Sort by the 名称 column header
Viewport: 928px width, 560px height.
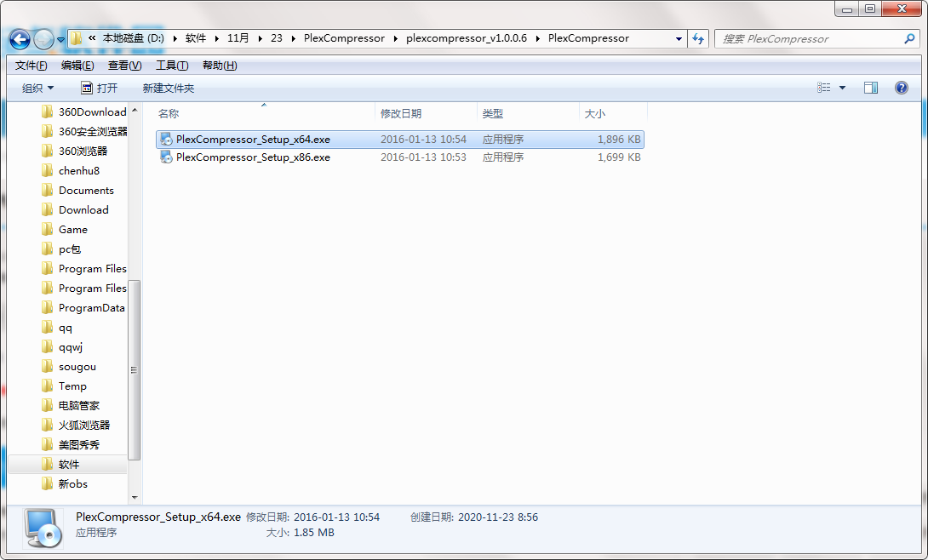click(x=265, y=113)
